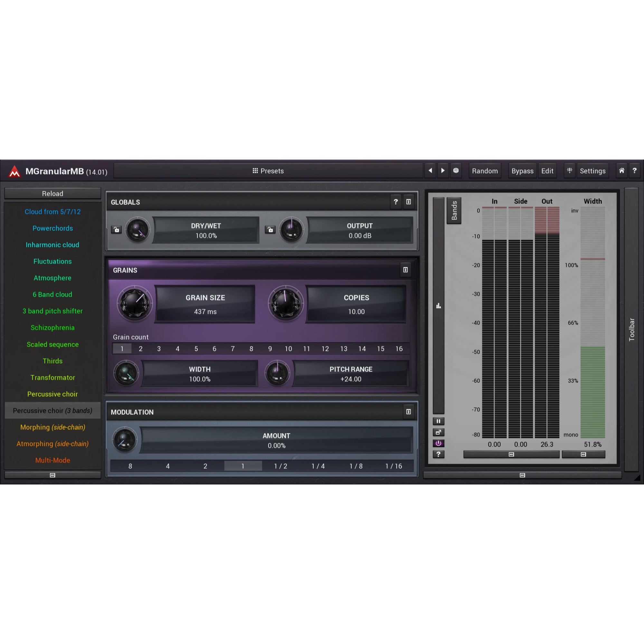Select the Scaled sequence preset
Image resolution: width=644 pixels, height=644 pixels.
(x=52, y=344)
